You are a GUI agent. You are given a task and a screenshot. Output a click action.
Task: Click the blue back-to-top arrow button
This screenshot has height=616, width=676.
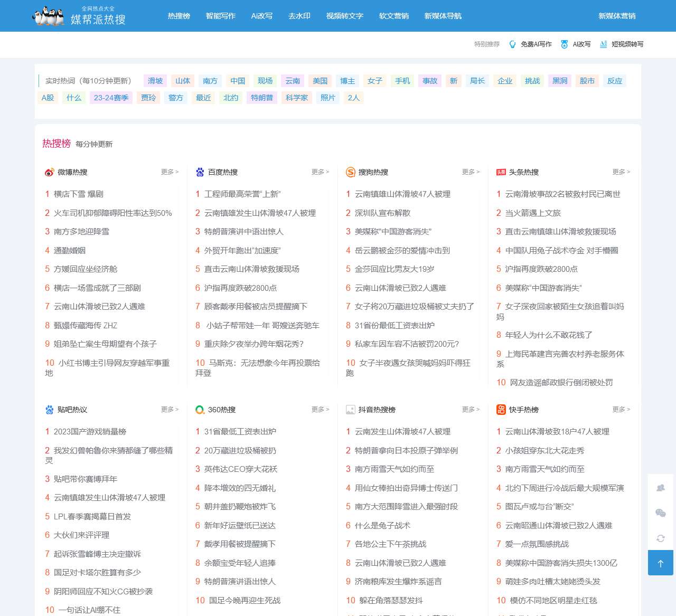(x=660, y=563)
